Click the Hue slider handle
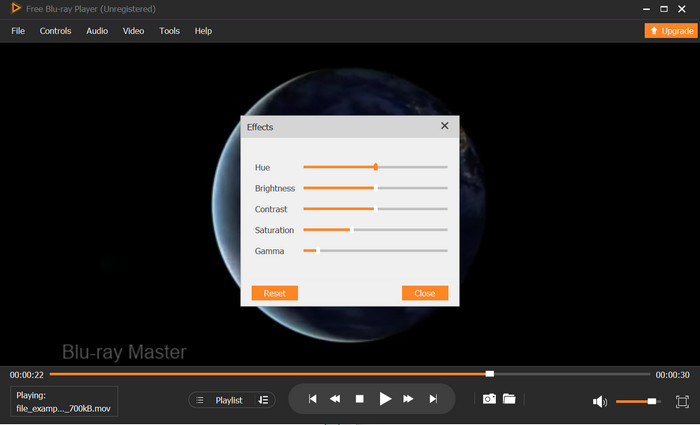 click(x=376, y=167)
